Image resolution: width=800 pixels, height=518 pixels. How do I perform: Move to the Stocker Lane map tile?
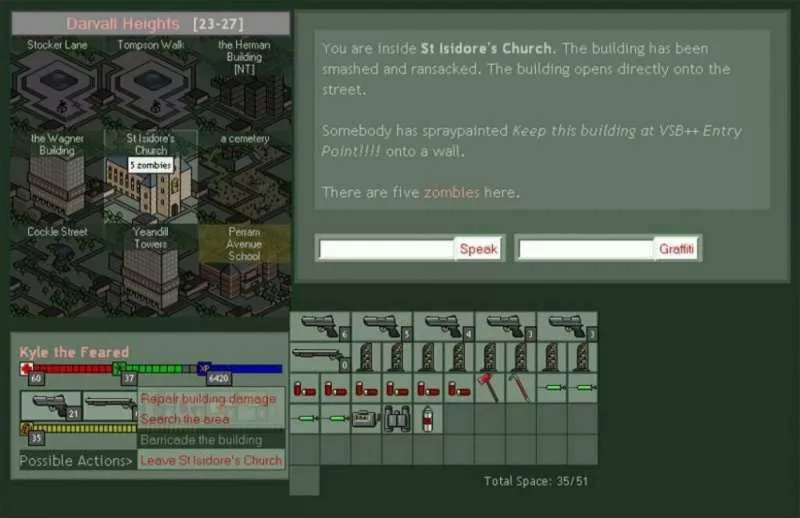click(x=57, y=82)
